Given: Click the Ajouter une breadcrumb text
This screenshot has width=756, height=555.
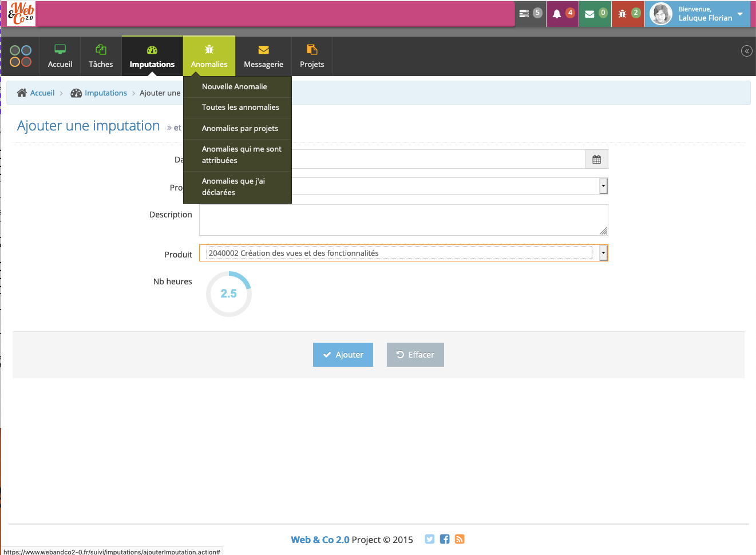Looking at the screenshot, I should (x=160, y=93).
